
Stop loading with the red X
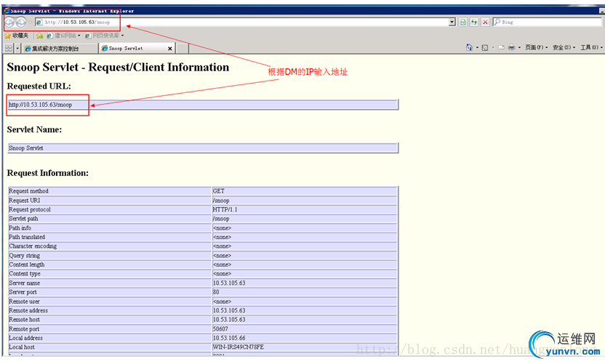pyautogui.click(x=485, y=23)
